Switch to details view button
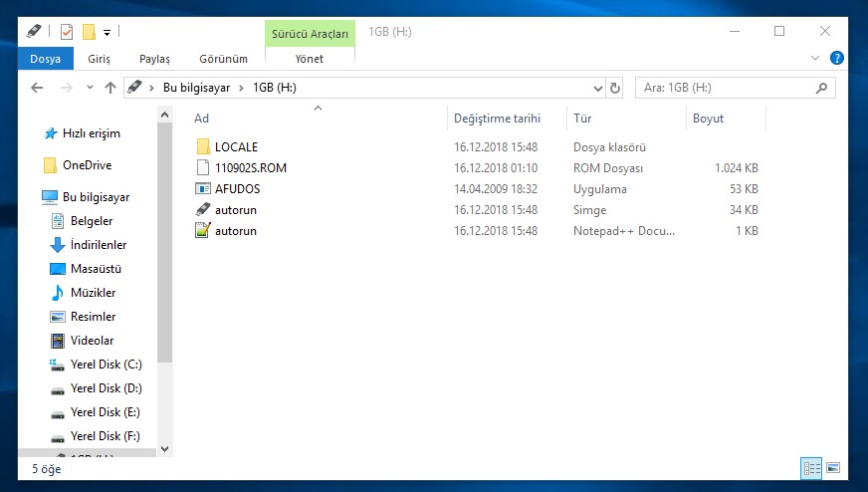This screenshot has height=492, width=868. click(811, 467)
